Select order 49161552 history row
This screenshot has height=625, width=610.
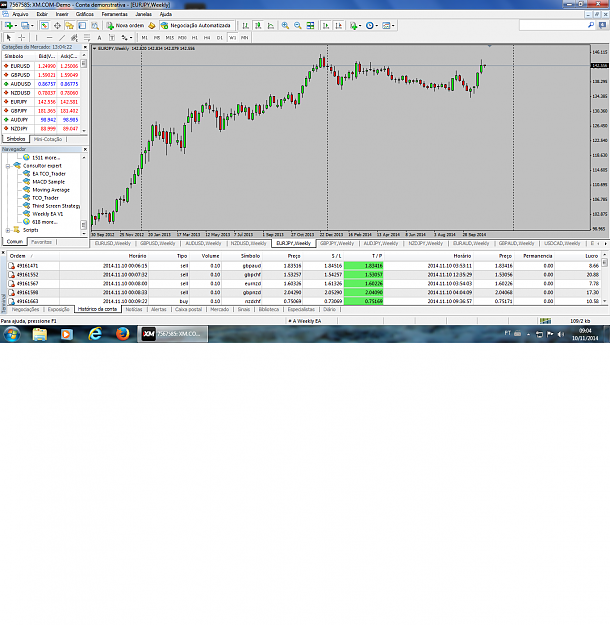pos(304,275)
